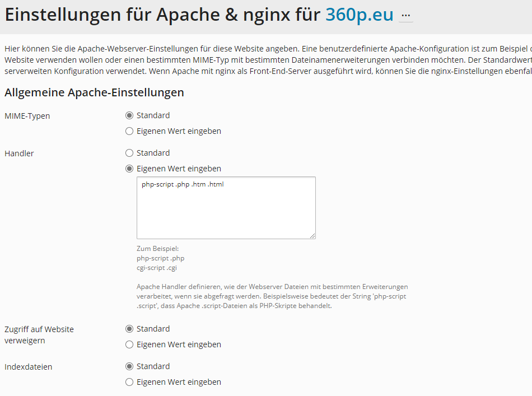Image resolution: width=532 pixels, height=396 pixels.
Task: Click the Zugriff auf Website verweigern label
Action: [39, 334]
